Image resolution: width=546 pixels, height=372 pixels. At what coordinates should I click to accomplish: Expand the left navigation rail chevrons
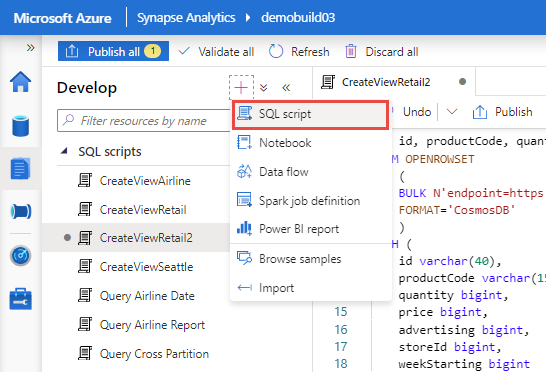[31, 47]
